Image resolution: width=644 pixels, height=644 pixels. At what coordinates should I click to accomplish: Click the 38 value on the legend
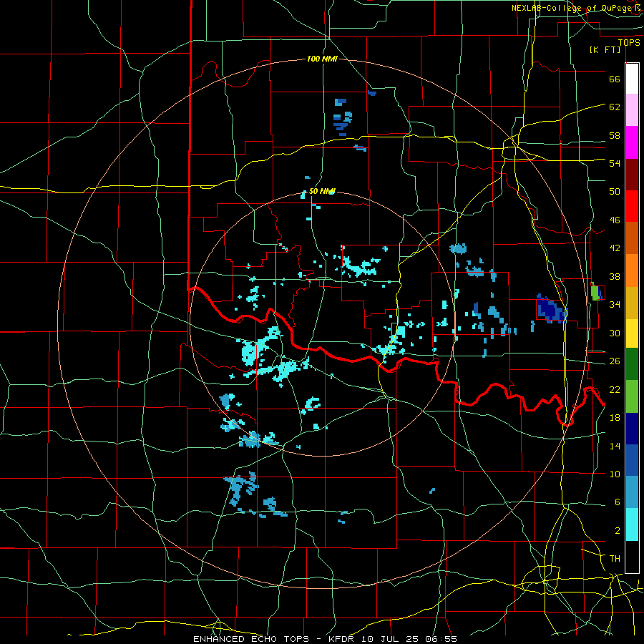coord(615,276)
